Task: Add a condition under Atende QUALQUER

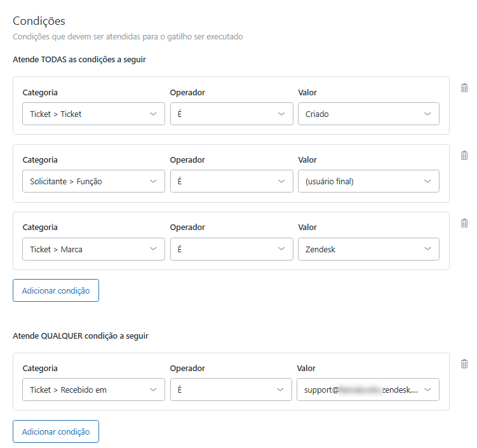Action: [x=56, y=431]
